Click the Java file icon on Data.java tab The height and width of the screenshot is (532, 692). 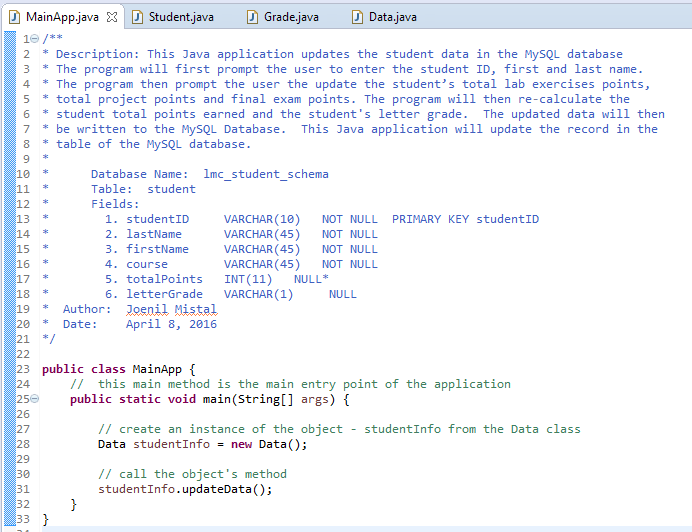[357, 17]
